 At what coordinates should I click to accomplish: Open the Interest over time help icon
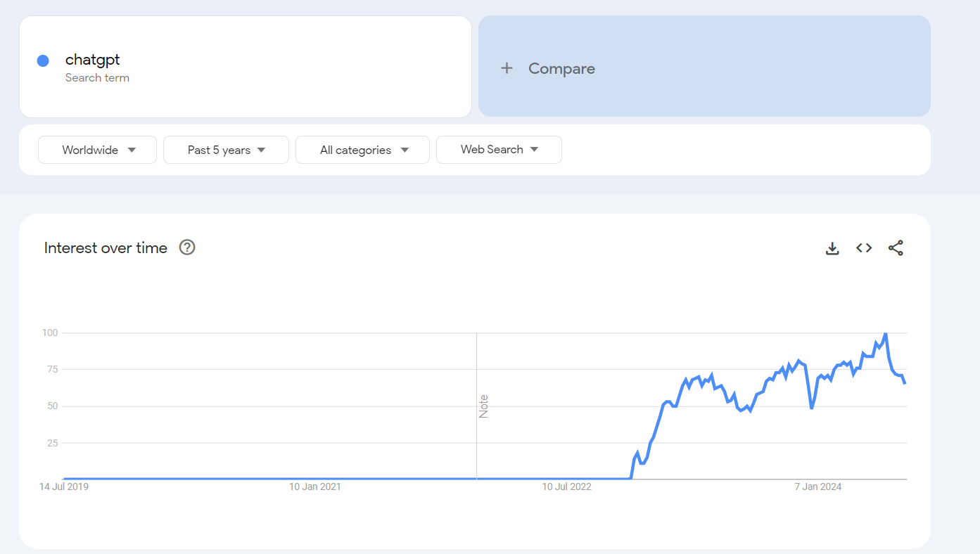187,247
